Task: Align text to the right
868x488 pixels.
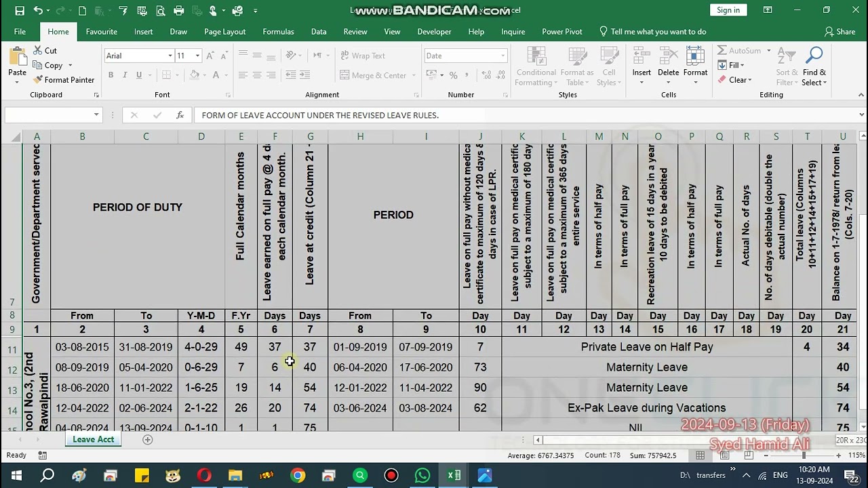Action: 272,75
